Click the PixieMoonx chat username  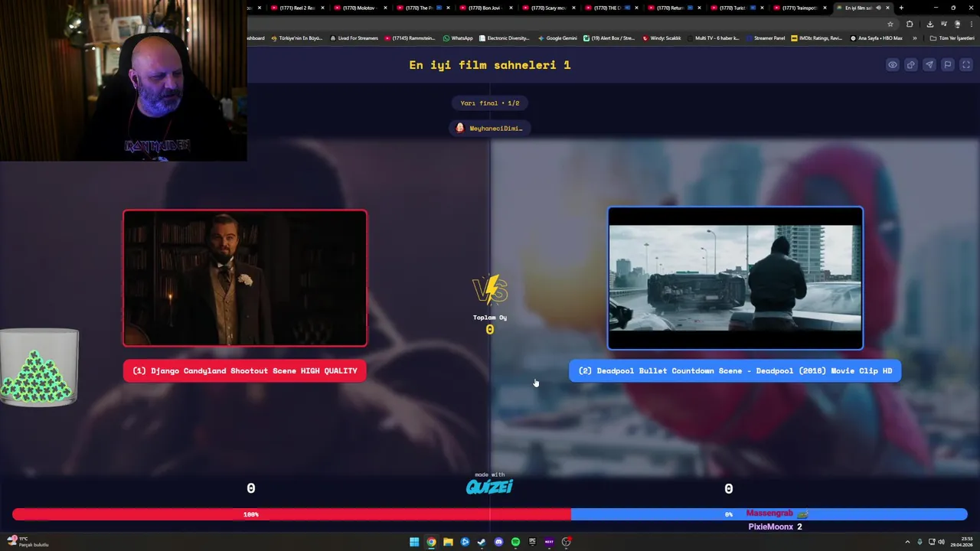coord(770,527)
